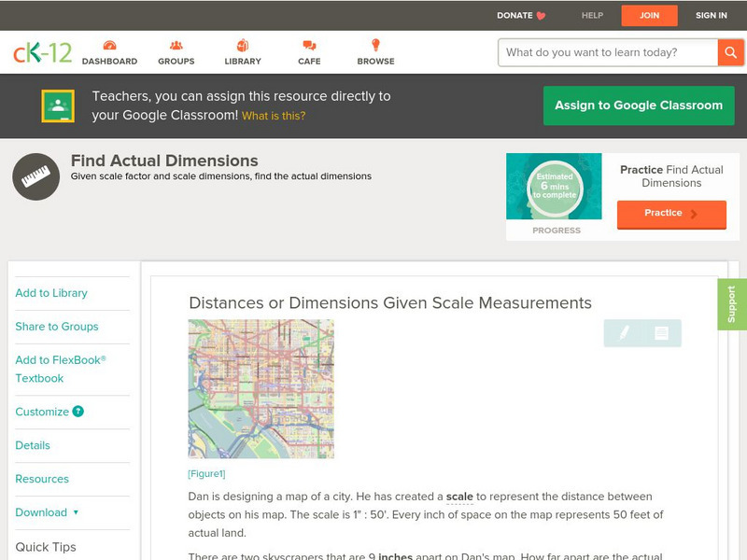Viewport: 747px width, 560px height.
Task: Open the Cafe chat icon
Action: tap(309, 47)
